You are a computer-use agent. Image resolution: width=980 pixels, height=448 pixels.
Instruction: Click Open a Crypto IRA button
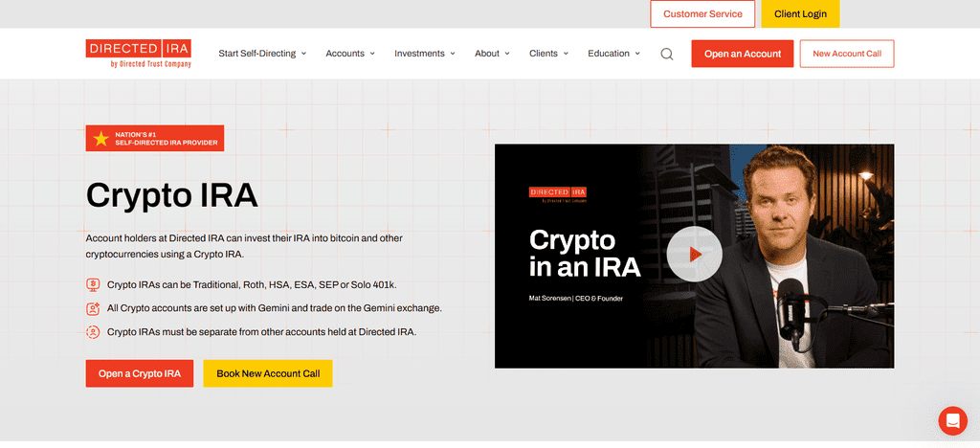point(140,373)
